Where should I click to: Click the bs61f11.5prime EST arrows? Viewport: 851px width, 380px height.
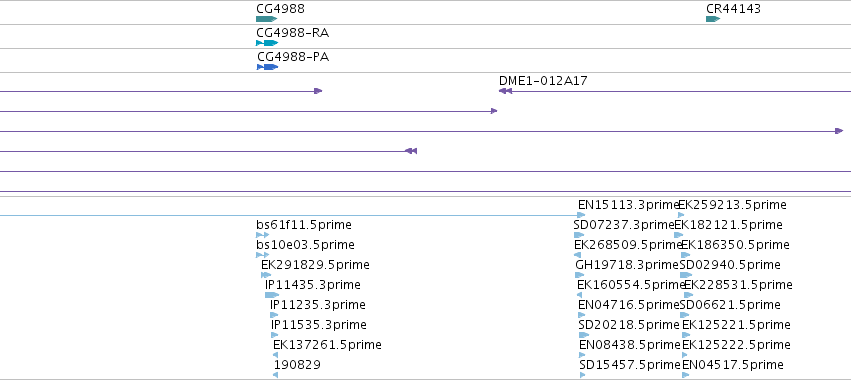tap(263, 235)
